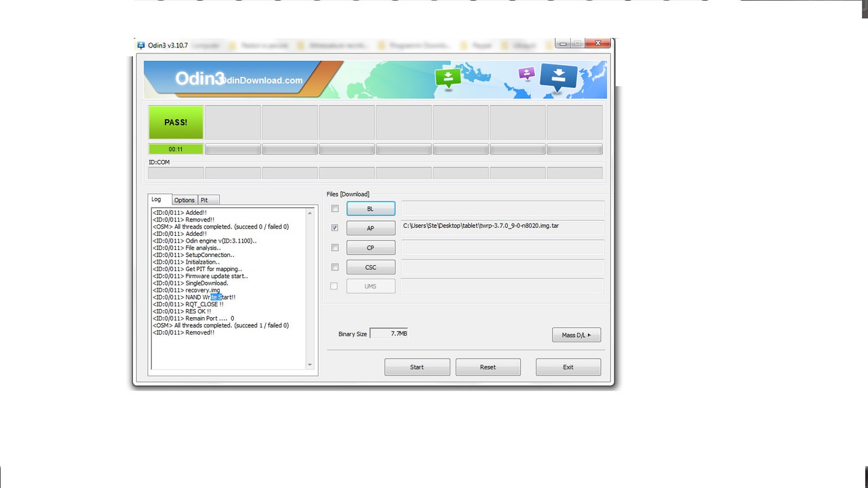Click log line 'SingleDownload.'
868x488 pixels.
pyautogui.click(x=191, y=283)
